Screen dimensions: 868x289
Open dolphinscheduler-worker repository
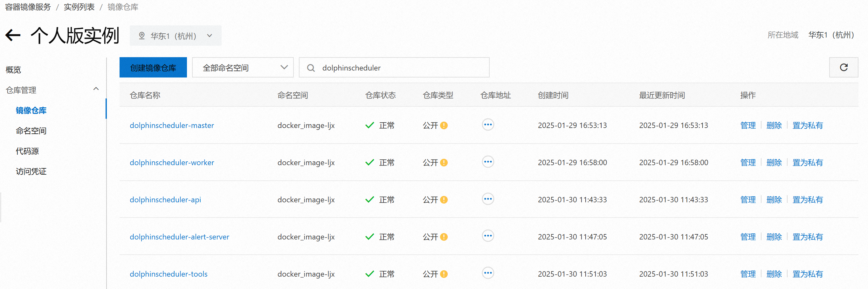(172, 163)
